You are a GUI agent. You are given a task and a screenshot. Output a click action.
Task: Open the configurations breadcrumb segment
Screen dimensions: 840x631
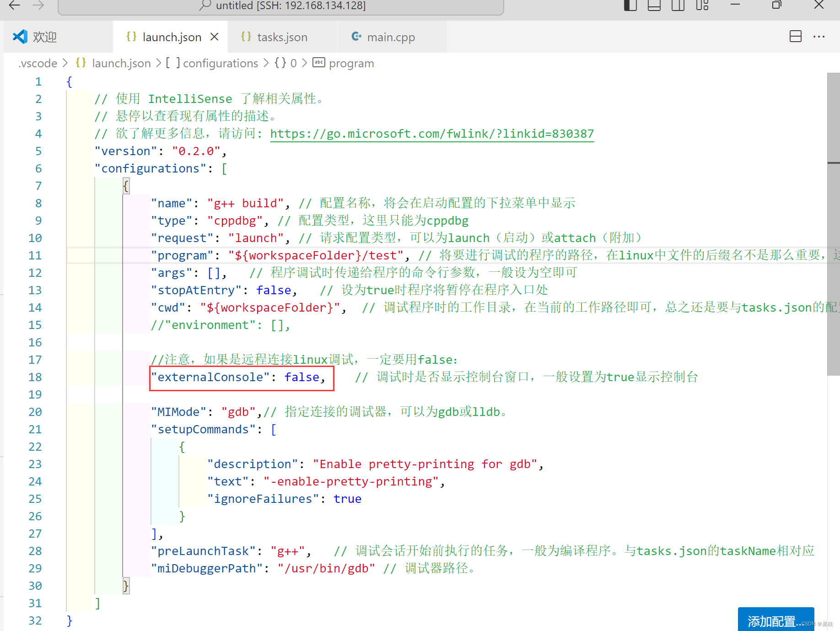[212, 63]
